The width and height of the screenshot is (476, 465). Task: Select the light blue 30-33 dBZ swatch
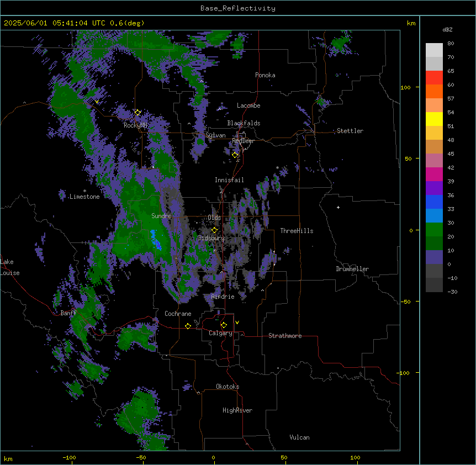click(434, 216)
